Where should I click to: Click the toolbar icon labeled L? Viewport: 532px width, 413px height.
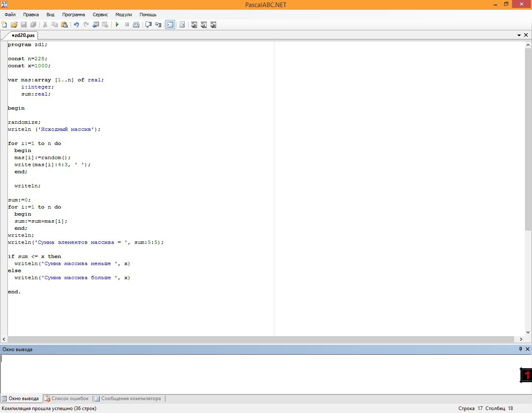click(204, 25)
